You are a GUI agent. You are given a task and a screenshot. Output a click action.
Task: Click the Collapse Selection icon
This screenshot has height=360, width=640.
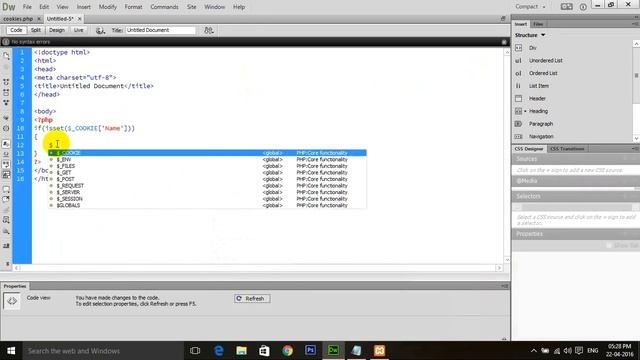(x=6, y=93)
